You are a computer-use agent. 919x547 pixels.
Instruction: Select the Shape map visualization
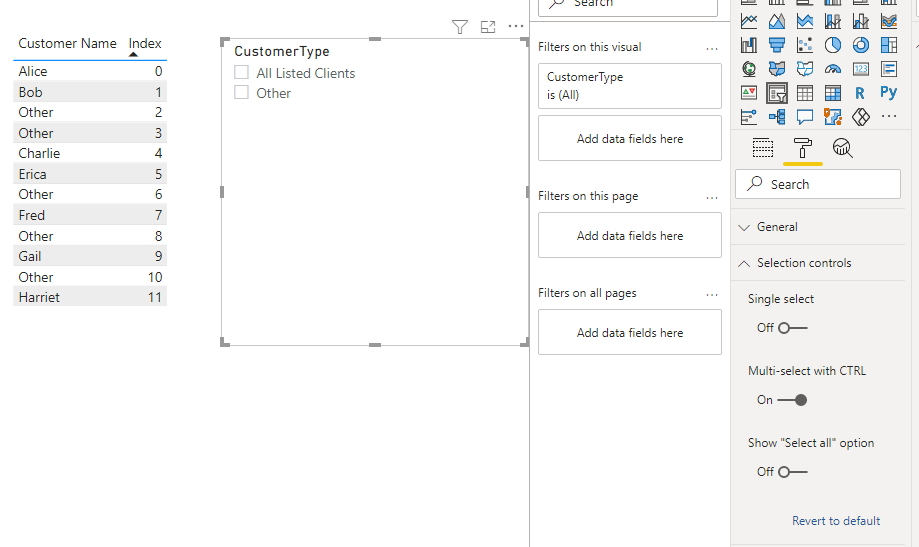point(805,69)
